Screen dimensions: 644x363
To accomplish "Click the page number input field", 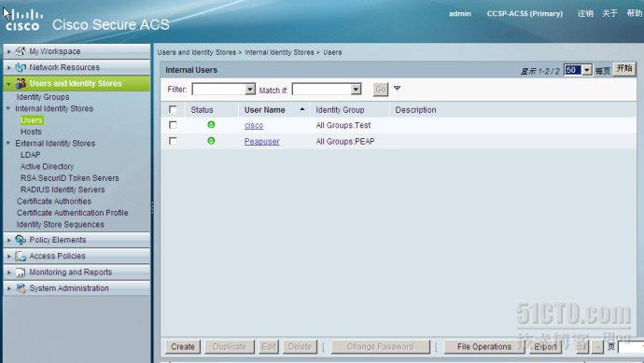I will [630, 347].
